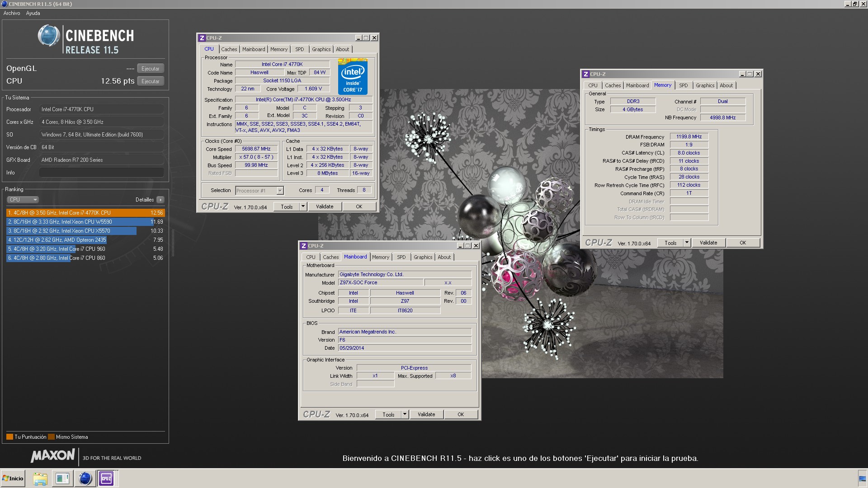Open the CPU ranking type dropdown
This screenshot has width=868, height=488.
tap(23, 200)
